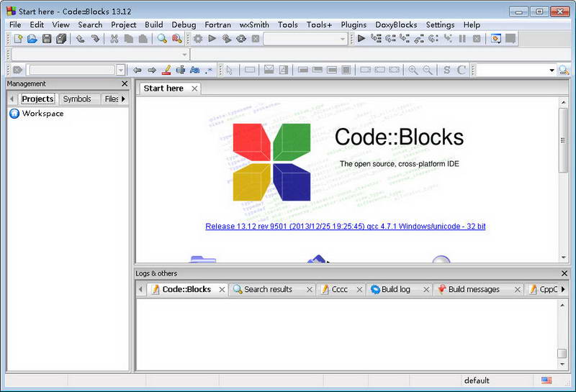The width and height of the screenshot is (576, 392).
Task: Click the Run play icon in build toolbar
Action: [x=212, y=39]
